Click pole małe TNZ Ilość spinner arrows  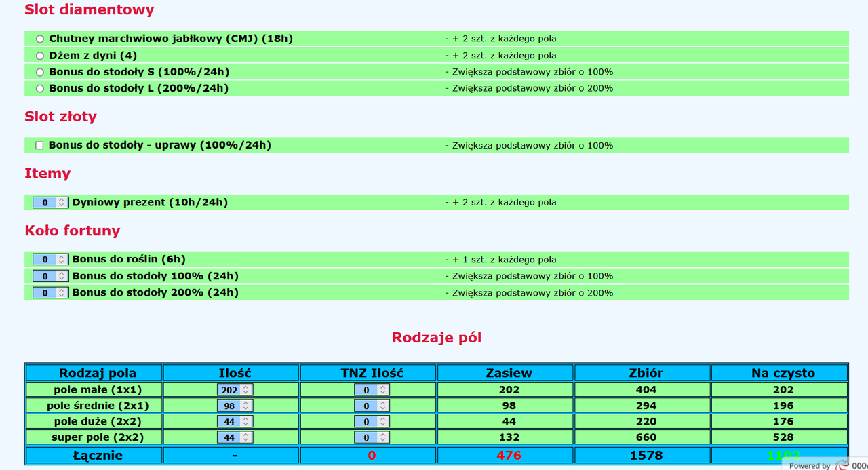(383, 390)
